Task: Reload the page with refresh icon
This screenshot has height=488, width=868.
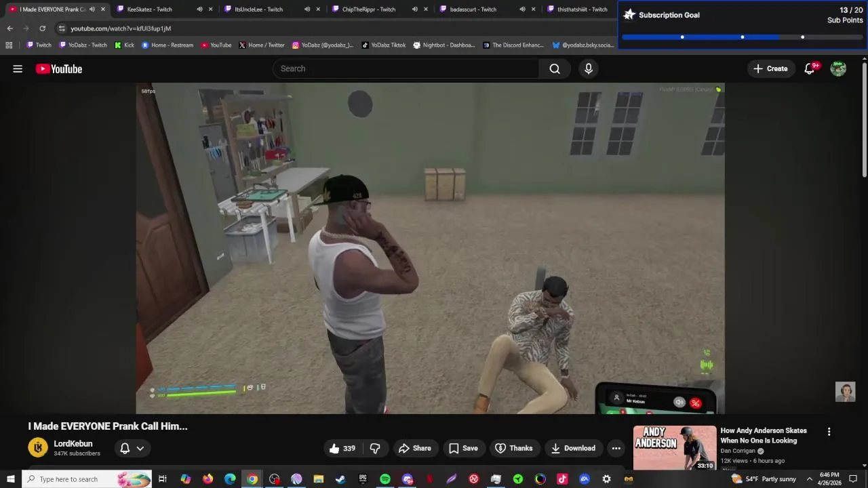Action: [x=42, y=28]
